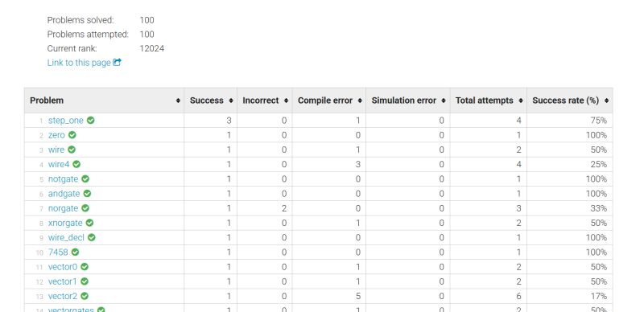This screenshot has height=312, width=644.
Task: Sort table by Problem column arrow
Action: click(x=178, y=101)
